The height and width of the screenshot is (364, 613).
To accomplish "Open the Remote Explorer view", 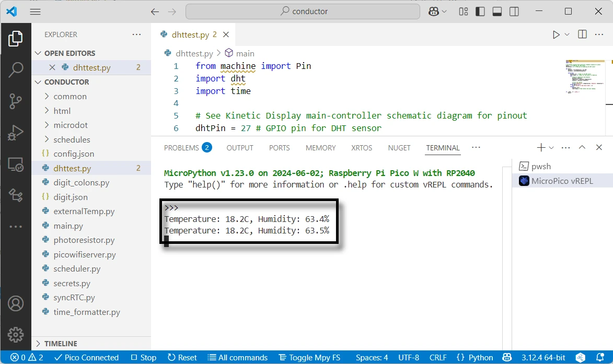I will (16, 164).
